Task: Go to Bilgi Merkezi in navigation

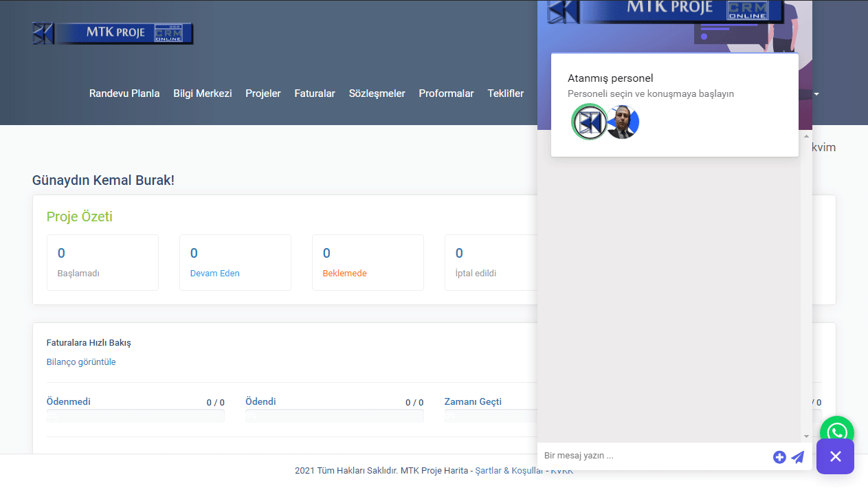Action: (202, 93)
